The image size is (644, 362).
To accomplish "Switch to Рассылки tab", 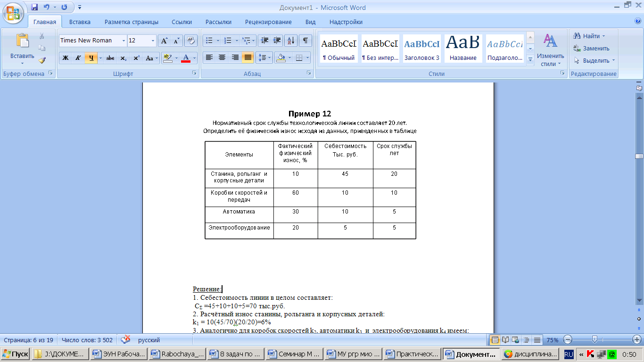I will [x=218, y=22].
